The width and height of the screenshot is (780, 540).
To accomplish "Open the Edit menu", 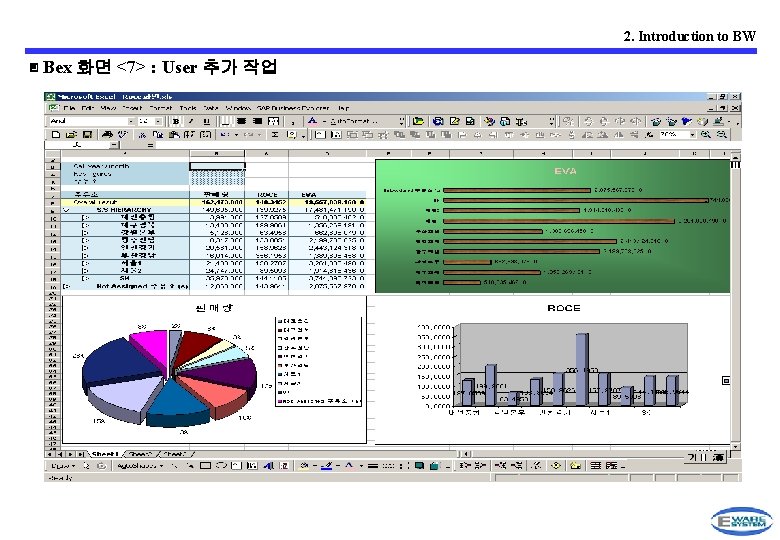I will (x=88, y=108).
